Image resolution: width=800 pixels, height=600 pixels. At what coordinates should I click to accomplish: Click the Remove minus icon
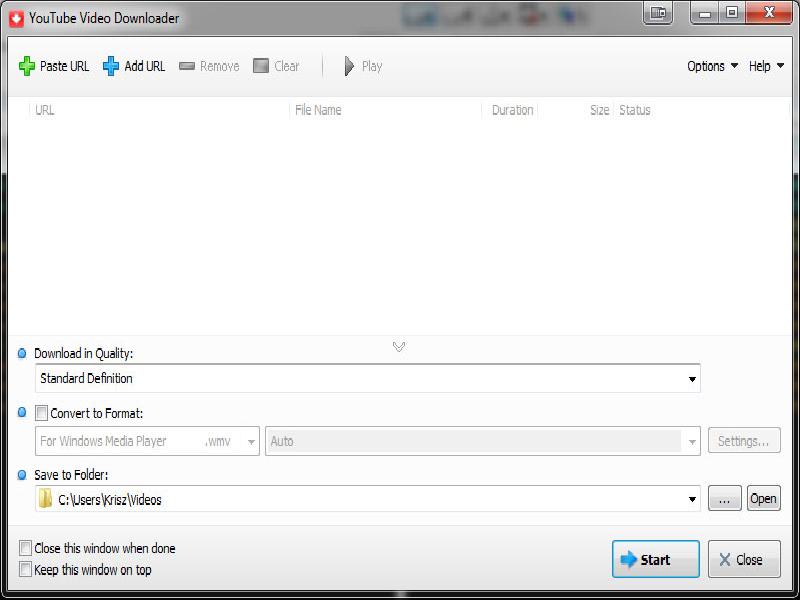187,66
